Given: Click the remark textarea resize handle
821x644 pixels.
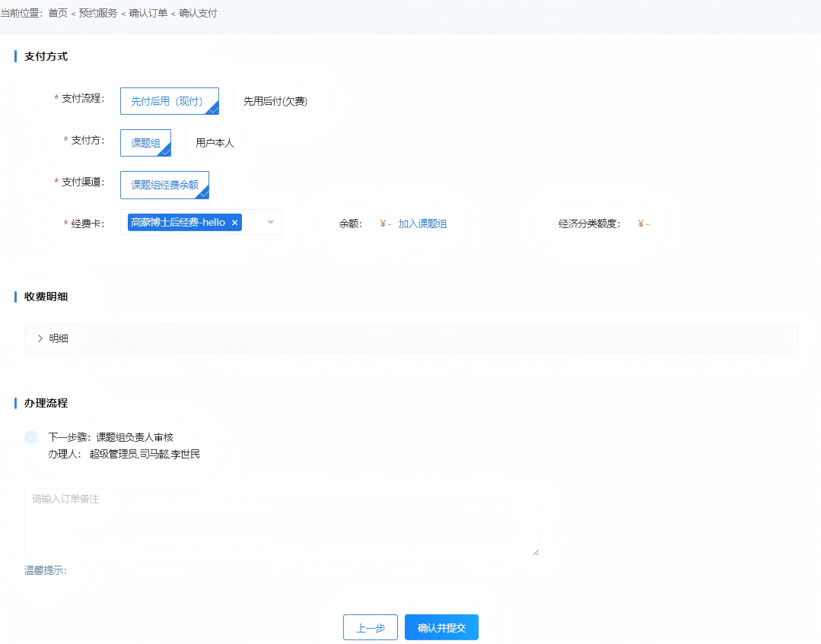Looking at the screenshot, I should point(536,552).
